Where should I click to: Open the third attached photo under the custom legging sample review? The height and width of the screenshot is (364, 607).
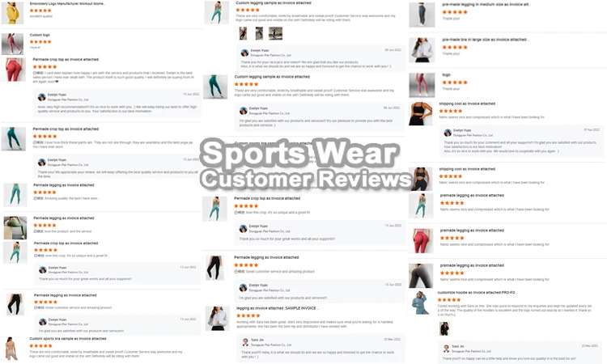(x=275, y=34)
